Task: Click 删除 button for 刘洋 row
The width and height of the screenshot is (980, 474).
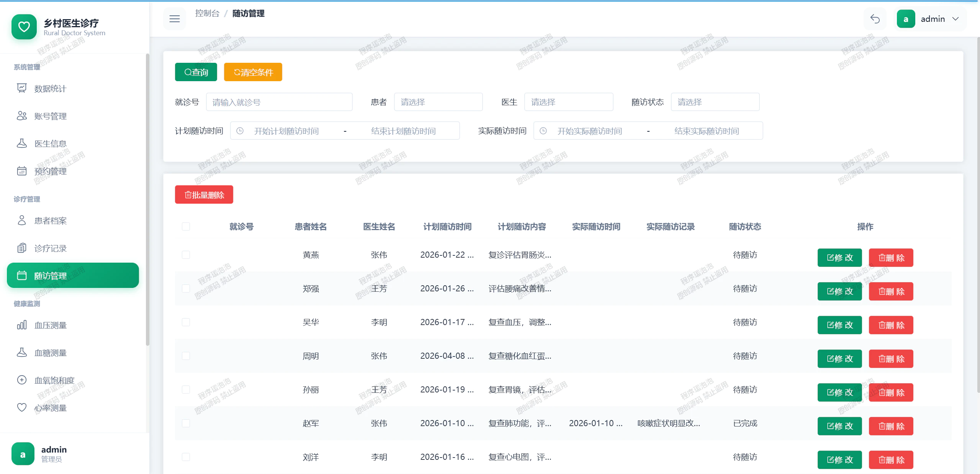Action: pos(891,460)
